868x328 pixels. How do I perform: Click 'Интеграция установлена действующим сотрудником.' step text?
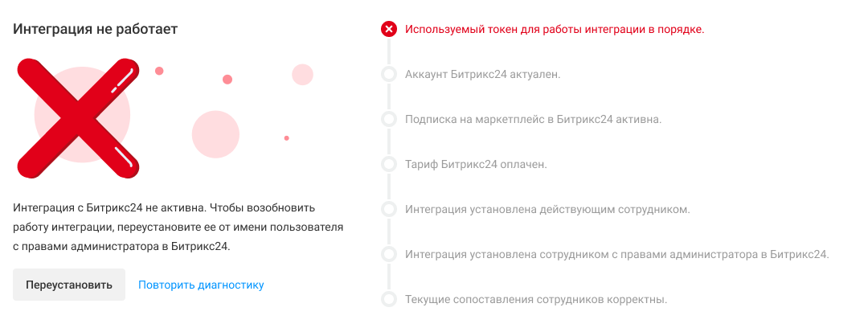[x=547, y=210]
